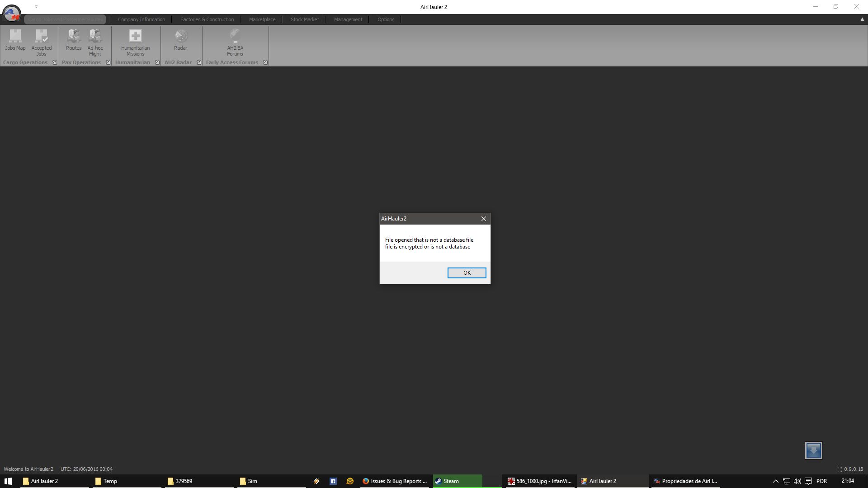Click the UTC date and time status text

click(x=86, y=469)
